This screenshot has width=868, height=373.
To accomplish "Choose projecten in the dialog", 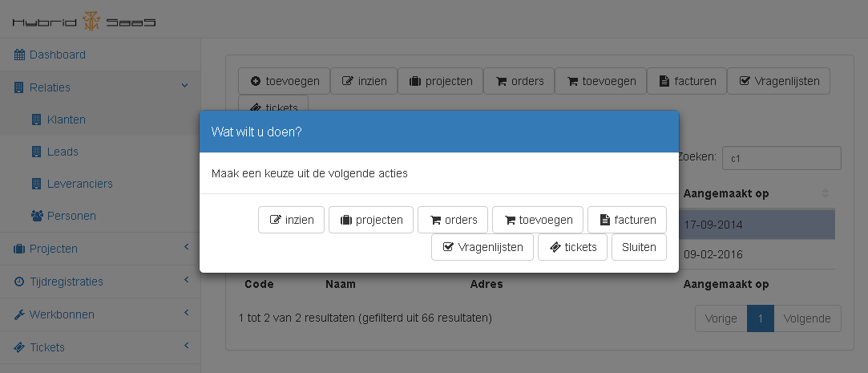I will 371,220.
